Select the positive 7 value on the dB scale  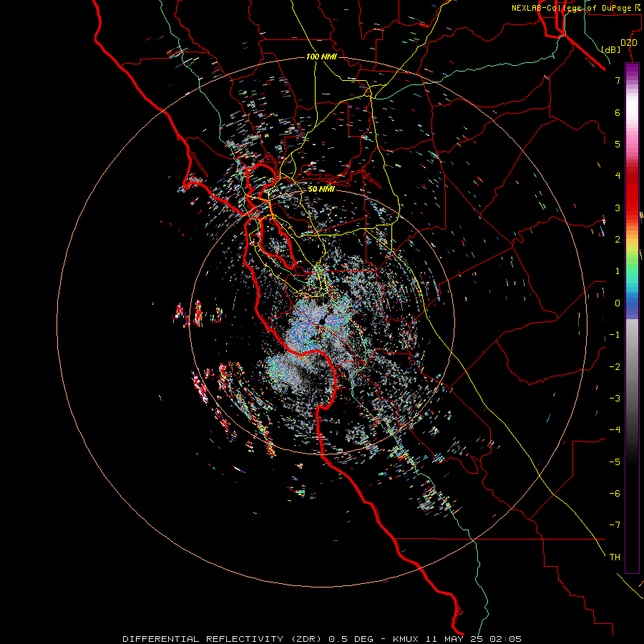pyautogui.click(x=618, y=80)
